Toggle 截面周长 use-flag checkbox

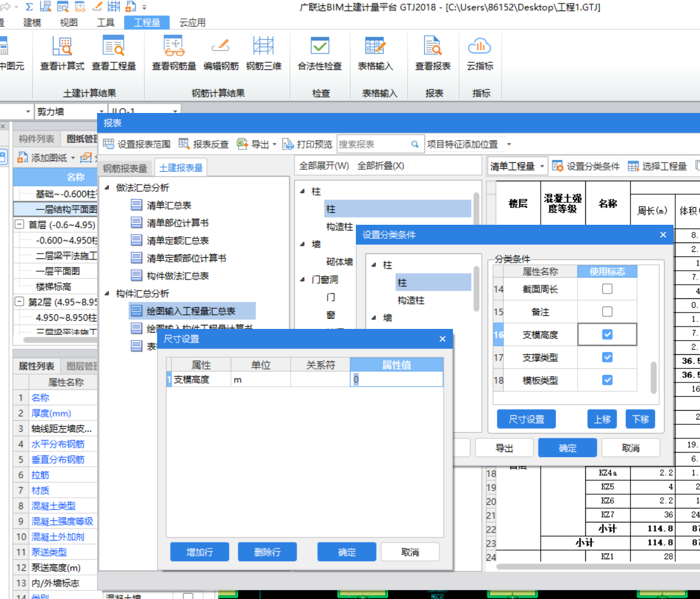[x=607, y=289]
